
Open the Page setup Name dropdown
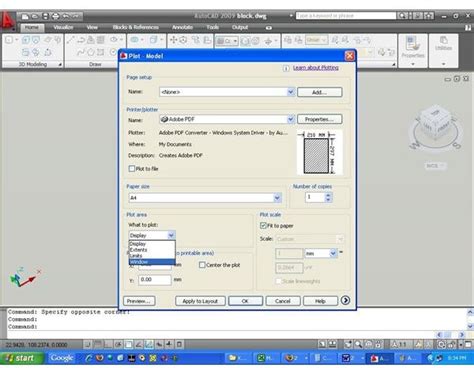[227, 92]
